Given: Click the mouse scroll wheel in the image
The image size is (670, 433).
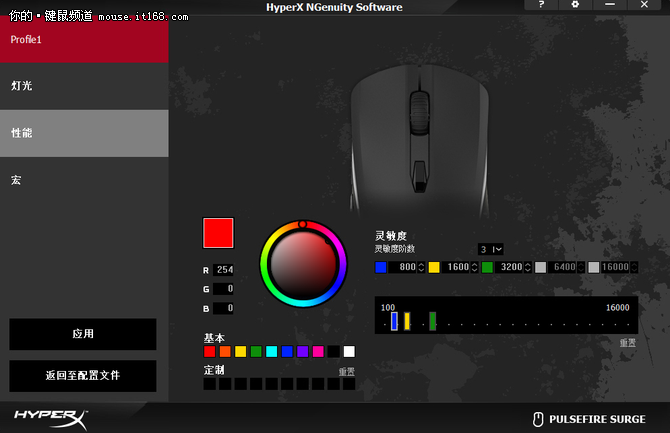Looking at the screenshot, I should point(420,113).
